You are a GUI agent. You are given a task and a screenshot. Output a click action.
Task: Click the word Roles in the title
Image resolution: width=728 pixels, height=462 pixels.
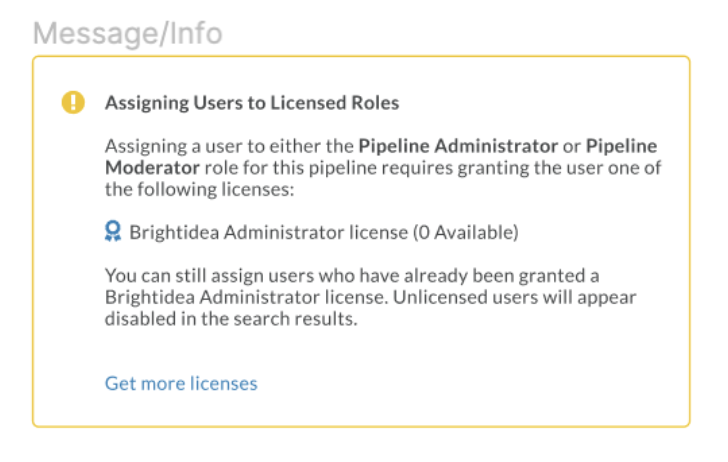tap(375, 103)
